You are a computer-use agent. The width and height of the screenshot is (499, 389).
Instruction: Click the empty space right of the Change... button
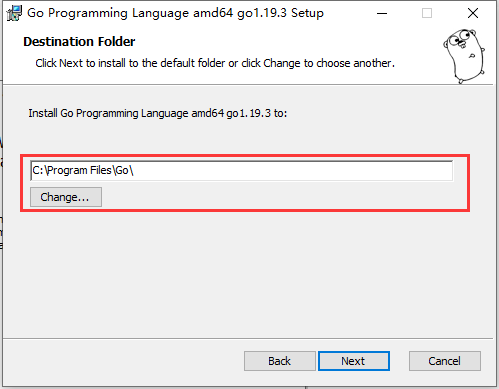(x=283, y=197)
